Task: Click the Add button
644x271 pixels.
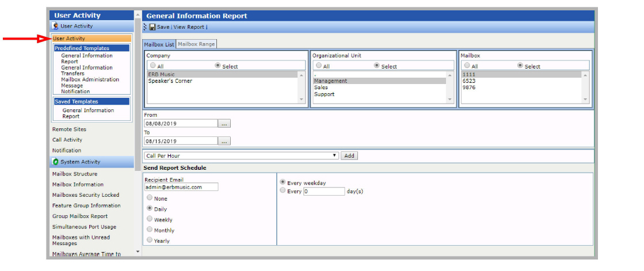Action: 349,155
